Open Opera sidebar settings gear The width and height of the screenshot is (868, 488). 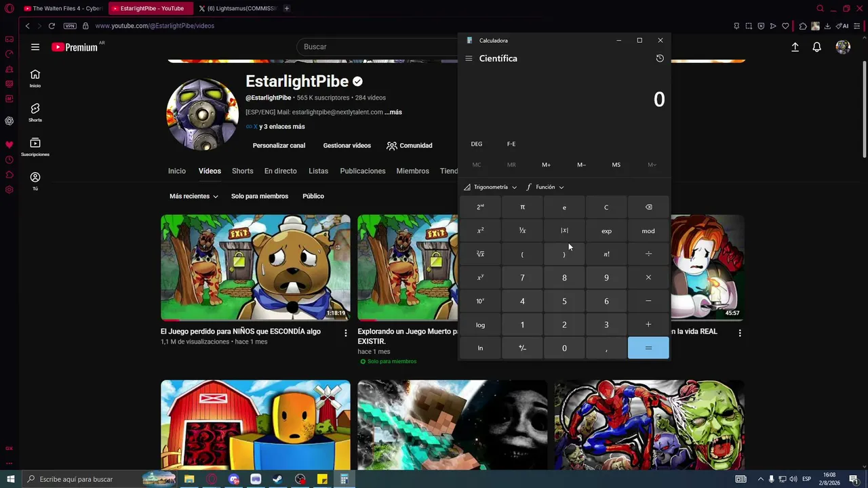point(9,190)
